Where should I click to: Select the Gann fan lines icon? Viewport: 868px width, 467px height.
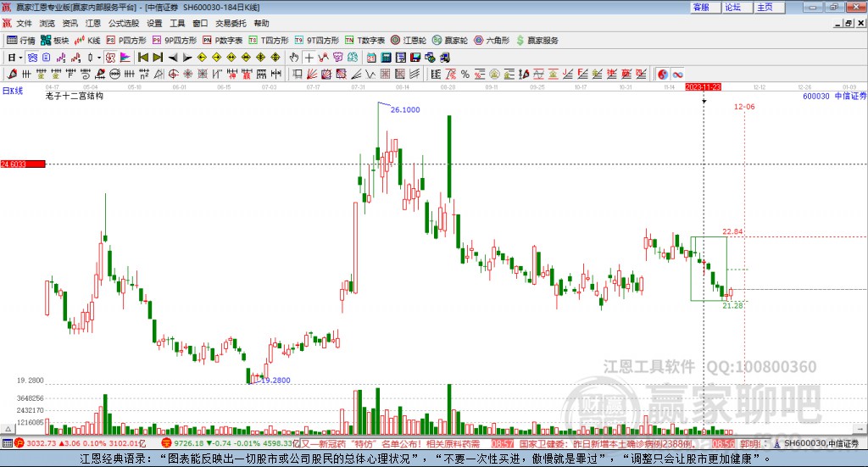[x=312, y=74]
